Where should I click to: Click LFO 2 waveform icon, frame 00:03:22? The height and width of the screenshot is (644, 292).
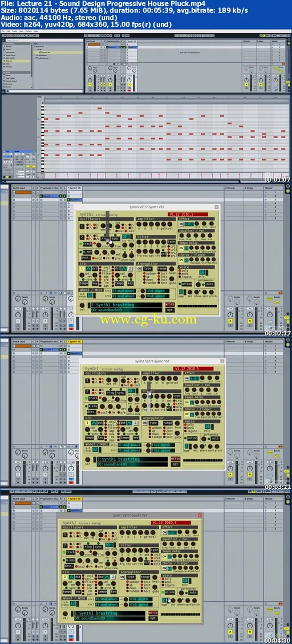[x=129, y=423]
